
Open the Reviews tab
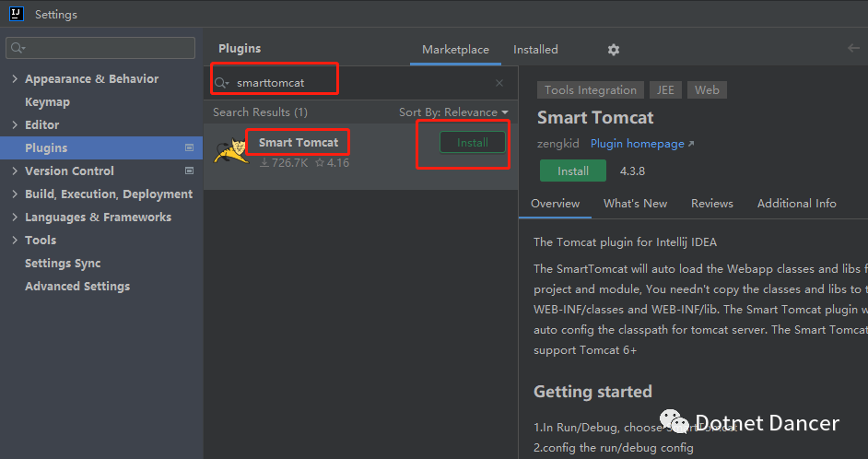[712, 204]
